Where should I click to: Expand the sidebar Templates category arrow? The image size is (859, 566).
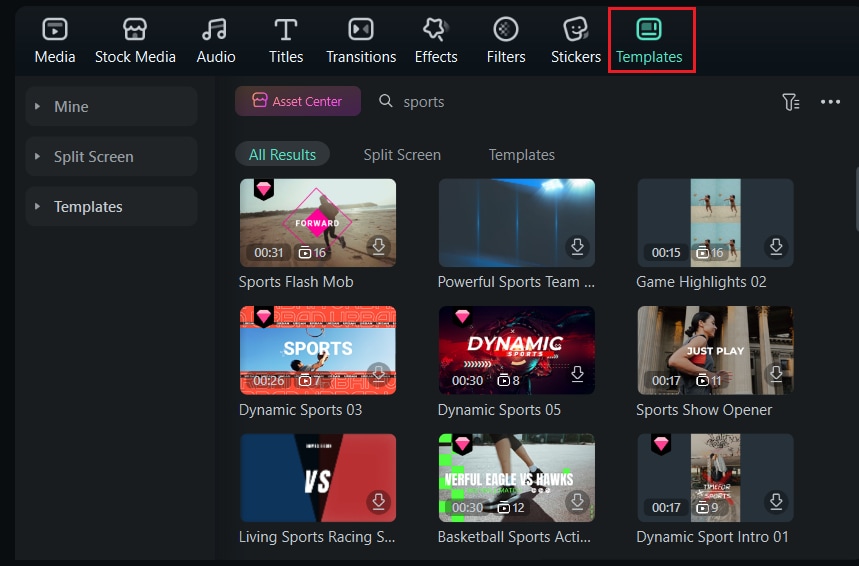click(37, 207)
